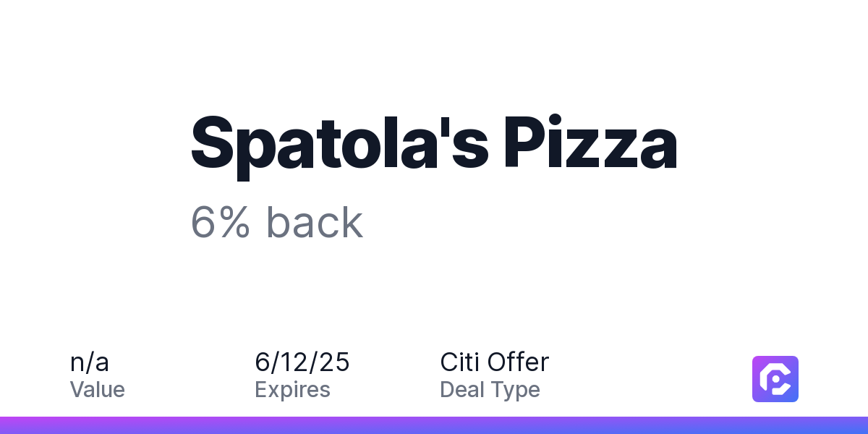The image size is (868, 434).
Task: Click the word Spatola's in heading
Action: click(x=340, y=143)
